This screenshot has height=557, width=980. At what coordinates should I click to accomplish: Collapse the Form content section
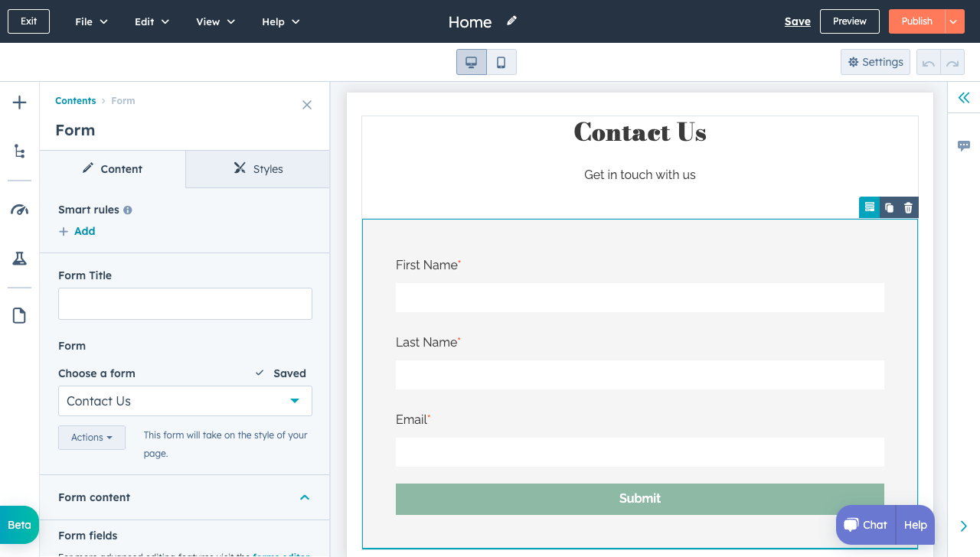click(305, 497)
